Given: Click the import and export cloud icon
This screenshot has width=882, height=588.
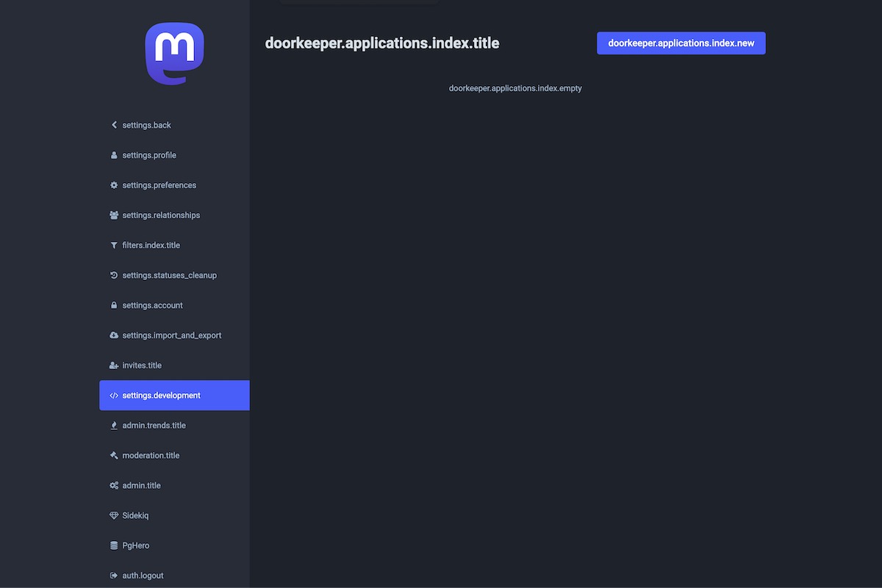Looking at the screenshot, I should click(x=114, y=336).
